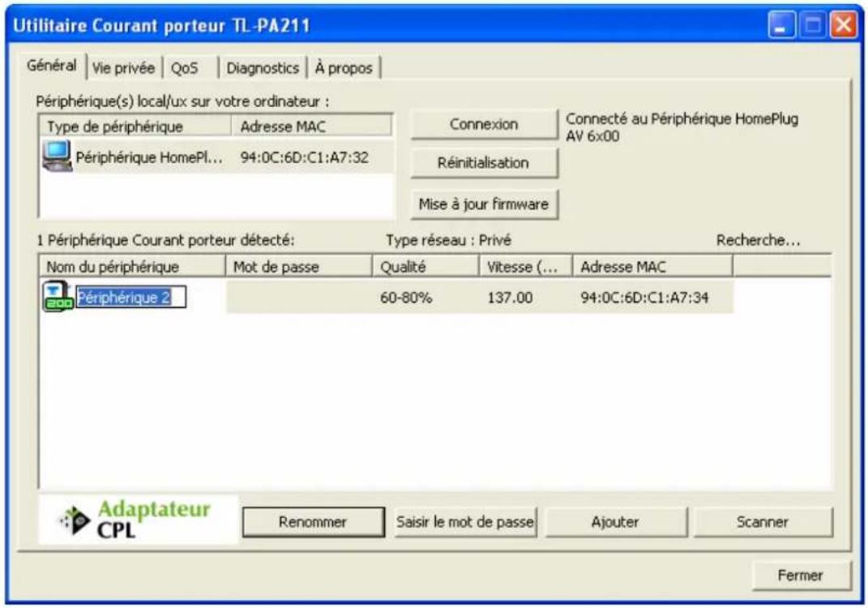Click the Adaptateur CPL logo

[138, 520]
